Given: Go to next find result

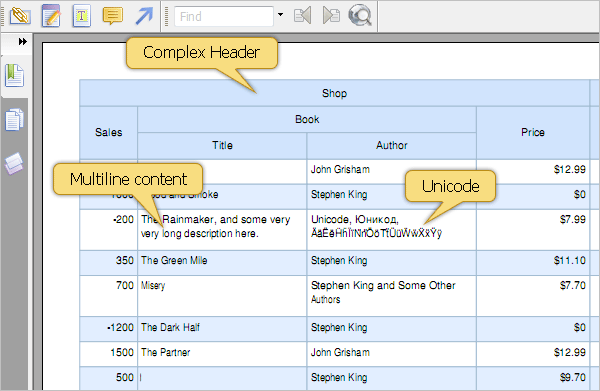Looking at the screenshot, I should (331, 16).
